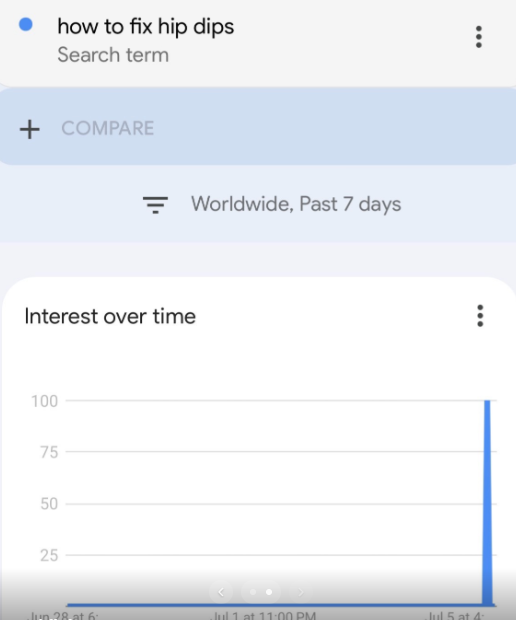Open the Interest over time three-dot menu
The height and width of the screenshot is (620, 516).
click(480, 316)
